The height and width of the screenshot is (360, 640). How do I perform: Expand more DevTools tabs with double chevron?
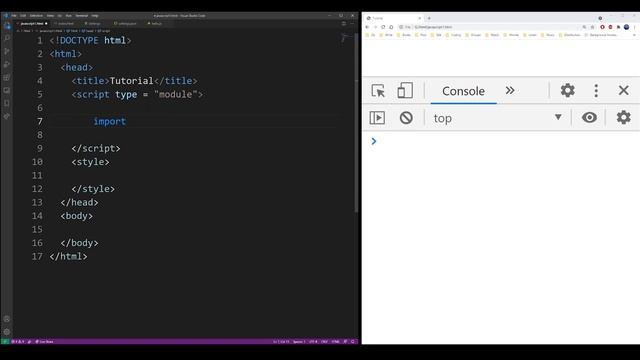510,90
